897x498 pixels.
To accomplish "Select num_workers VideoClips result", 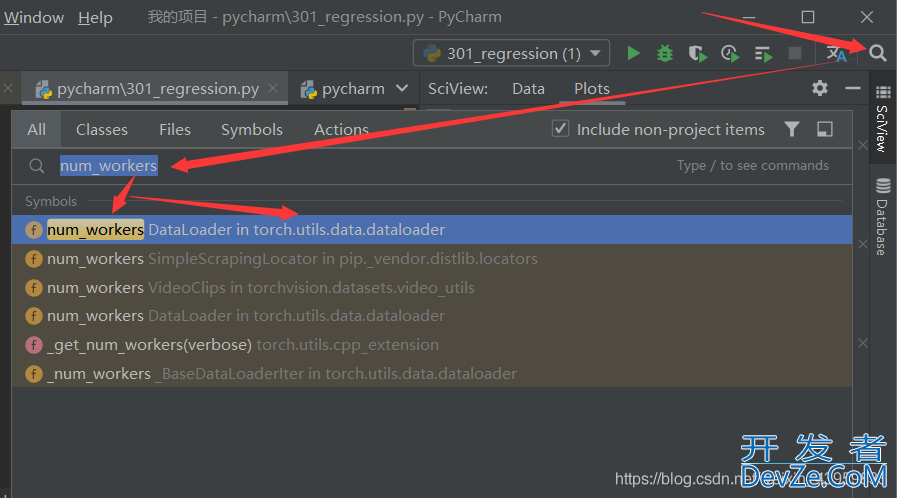I will tap(432, 287).
